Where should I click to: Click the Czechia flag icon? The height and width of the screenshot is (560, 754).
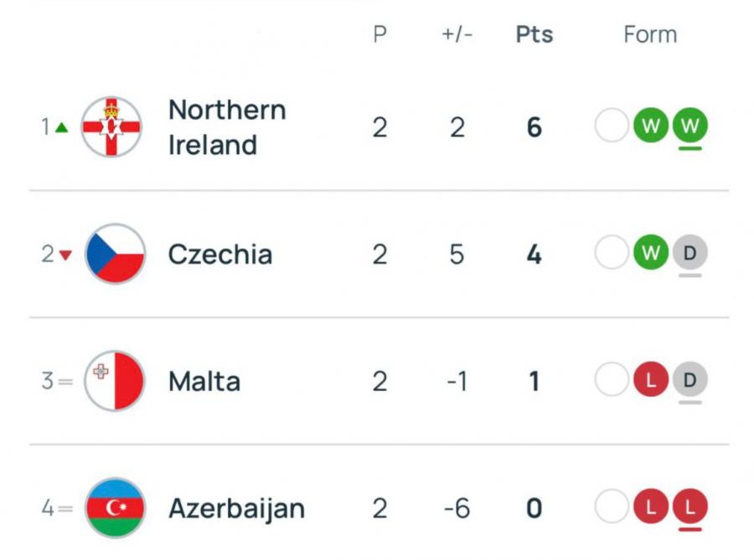pyautogui.click(x=116, y=254)
